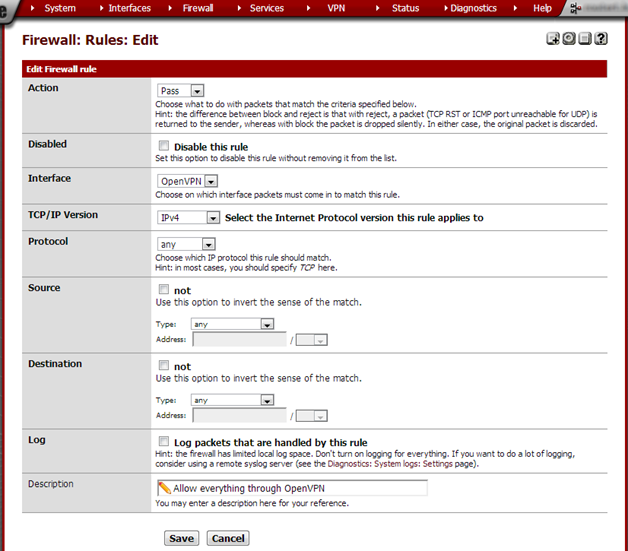The height and width of the screenshot is (551, 628).
Task: Open the Action Pass dropdown
Action: [x=181, y=91]
